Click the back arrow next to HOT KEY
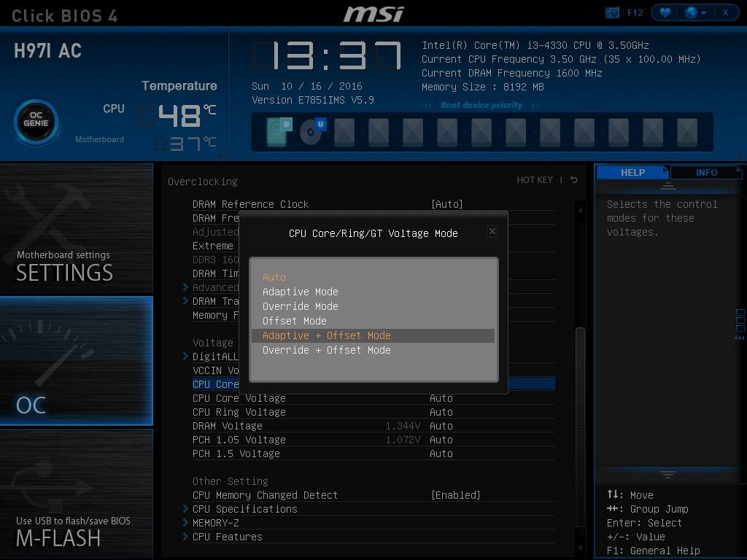The image size is (747, 560). 573,179
